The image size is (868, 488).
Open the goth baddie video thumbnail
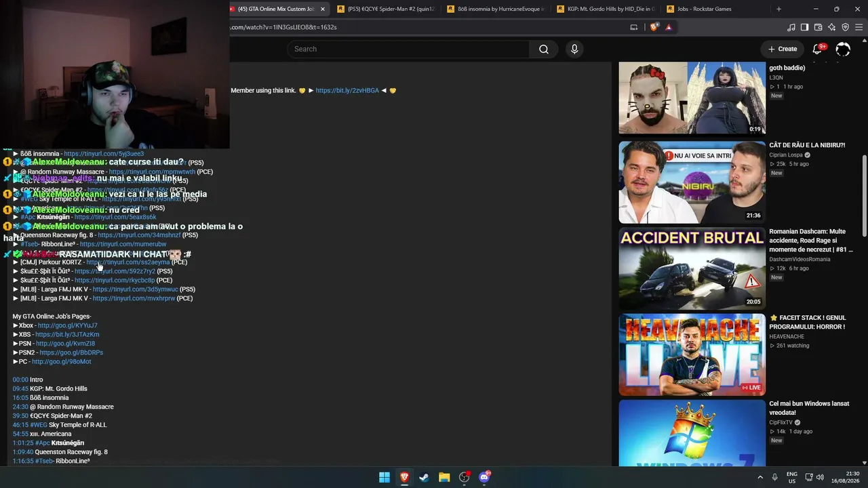[692, 98]
